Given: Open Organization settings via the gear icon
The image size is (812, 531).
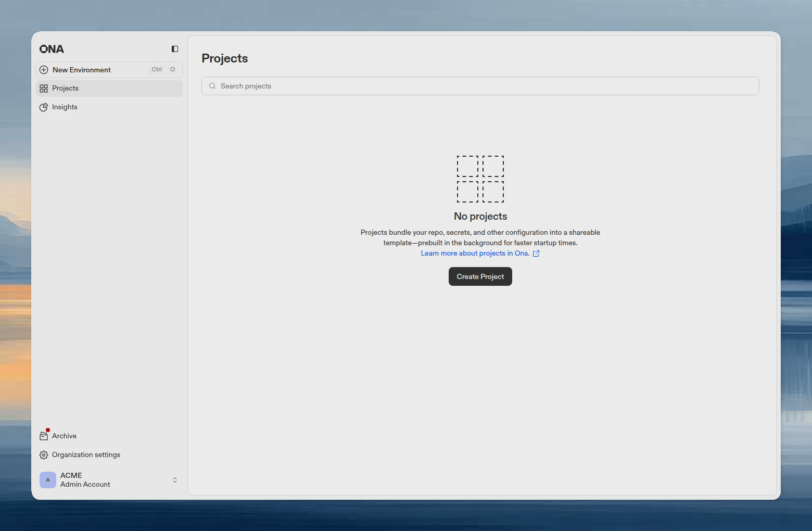Looking at the screenshot, I should coord(44,454).
